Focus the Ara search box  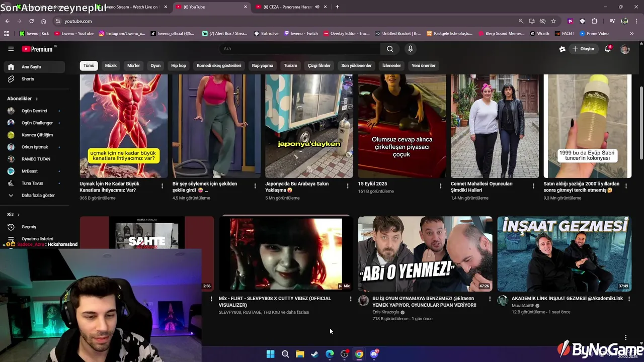[300, 49]
